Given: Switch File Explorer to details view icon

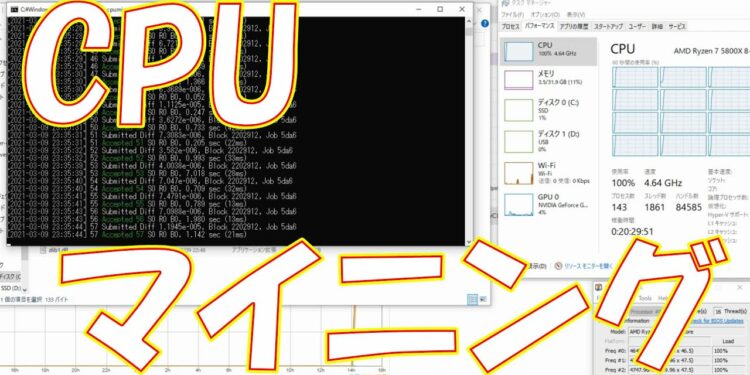Looking at the screenshot, I should pyautogui.click(x=472, y=299).
